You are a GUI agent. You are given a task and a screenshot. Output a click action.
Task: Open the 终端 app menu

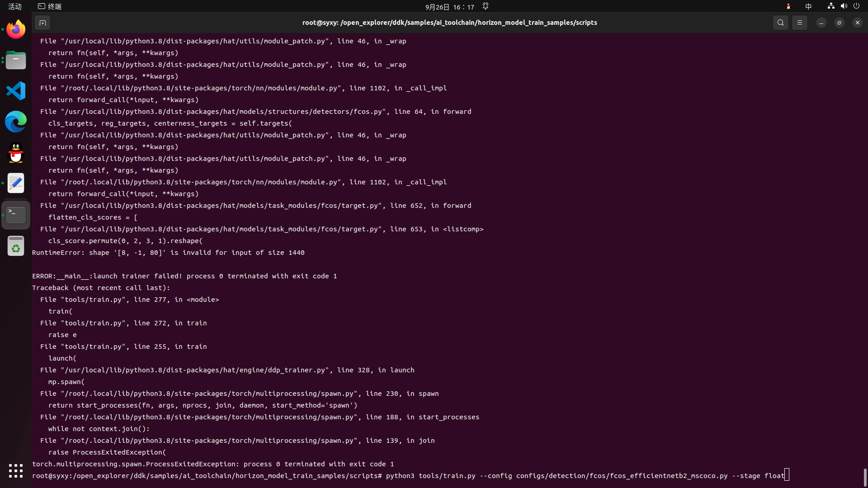pyautogui.click(x=50, y=6)
